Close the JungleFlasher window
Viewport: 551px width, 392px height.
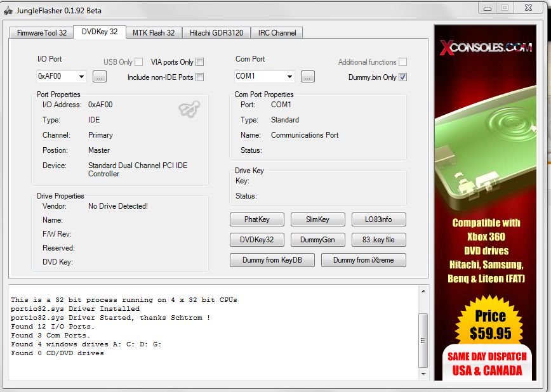click(528, 8)
